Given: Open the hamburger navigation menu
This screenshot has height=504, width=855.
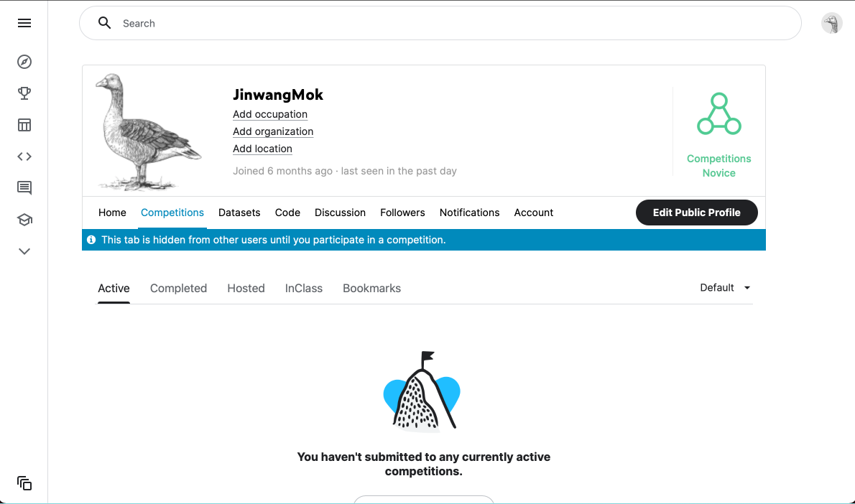Looking at the screenshot, I should click(x=24, y=23).
